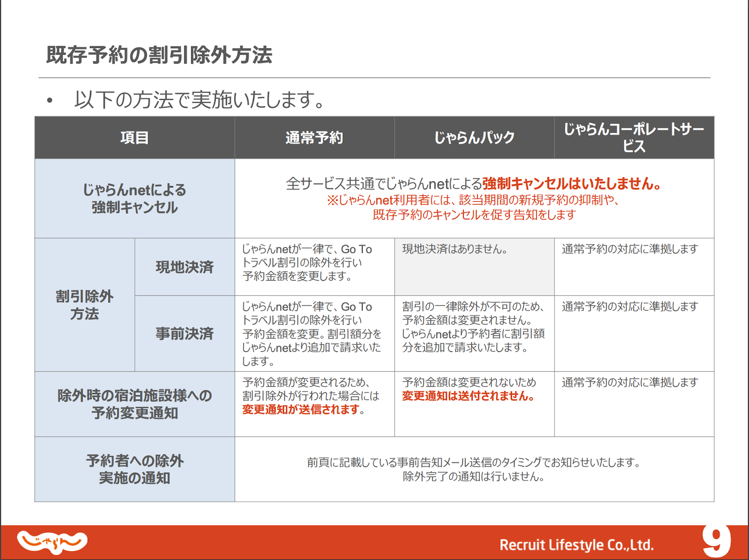Select the line 除外完了の通知は行いません。
The width and height of the screenshot is (749, 560).
[x=474, y=477]
